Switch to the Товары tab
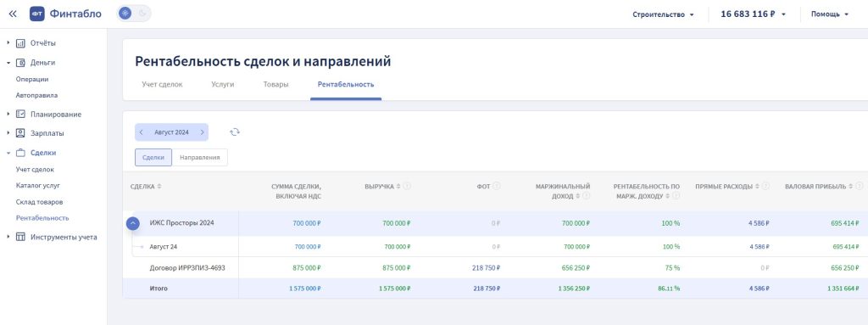The image size is (868, 325). pyautogui.click(x=275, y=85)
